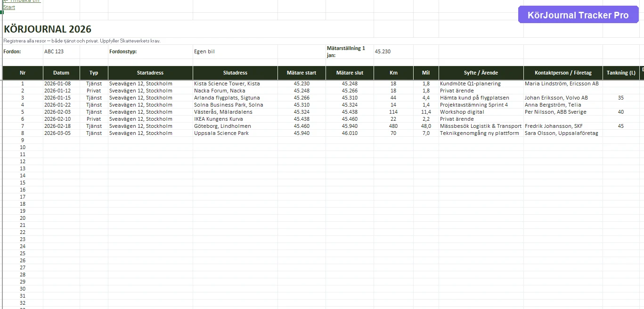Click the Typ column header
The image size is (644, 309).
tap(94, 73)
